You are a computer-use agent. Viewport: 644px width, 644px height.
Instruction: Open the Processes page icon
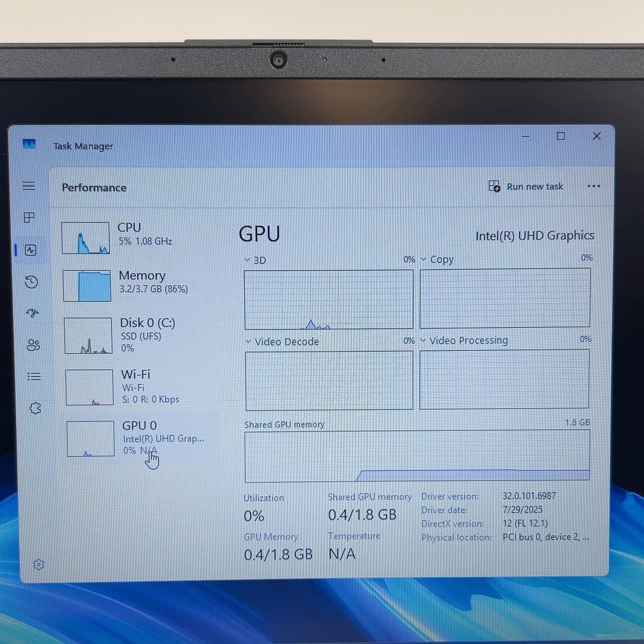[x=29, y=218]
